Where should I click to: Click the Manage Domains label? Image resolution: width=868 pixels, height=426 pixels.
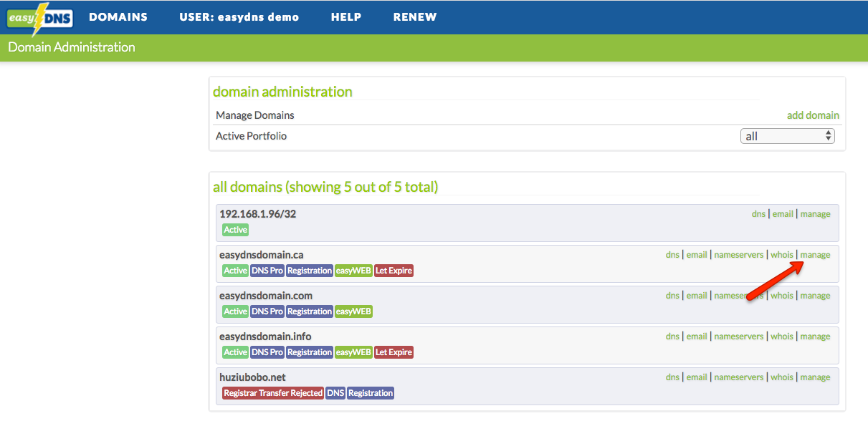click(x=255, y=115)
